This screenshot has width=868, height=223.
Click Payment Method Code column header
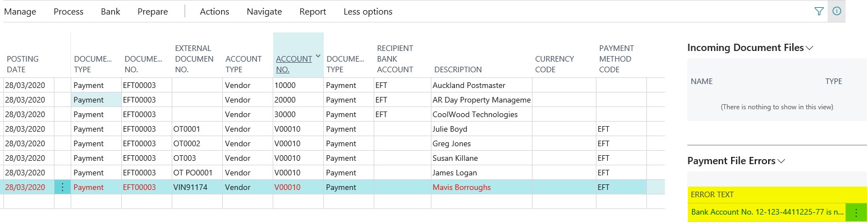[617, 59]
